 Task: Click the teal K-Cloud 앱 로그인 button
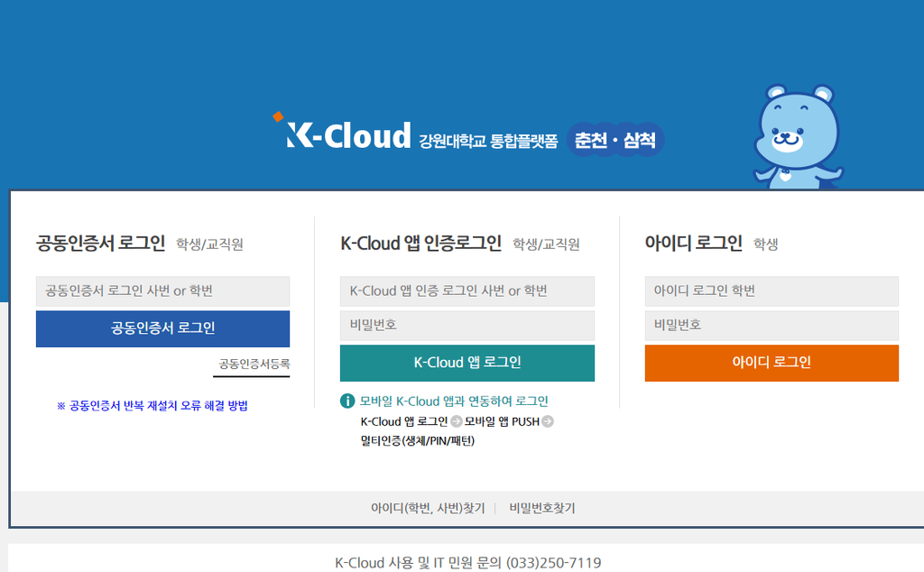coord(467,363)
